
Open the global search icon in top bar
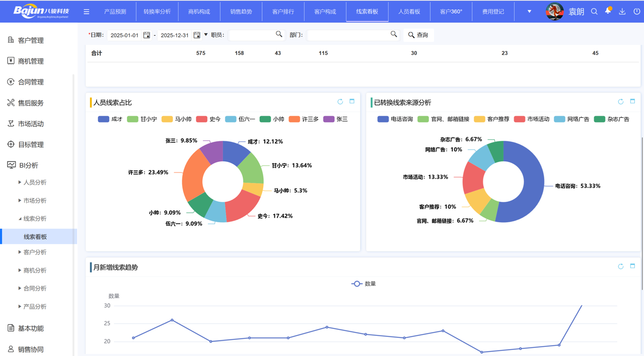(x=594, y=11)
